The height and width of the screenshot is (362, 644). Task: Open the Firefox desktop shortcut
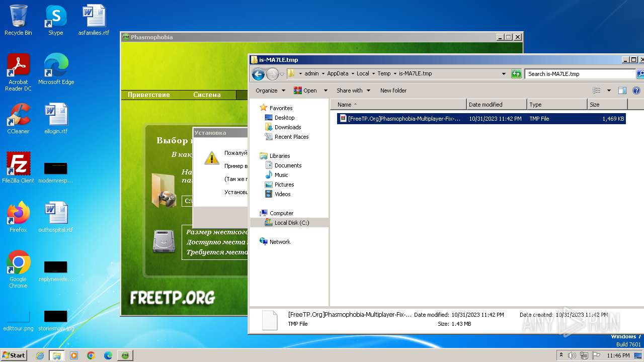[x=18, y=217]
